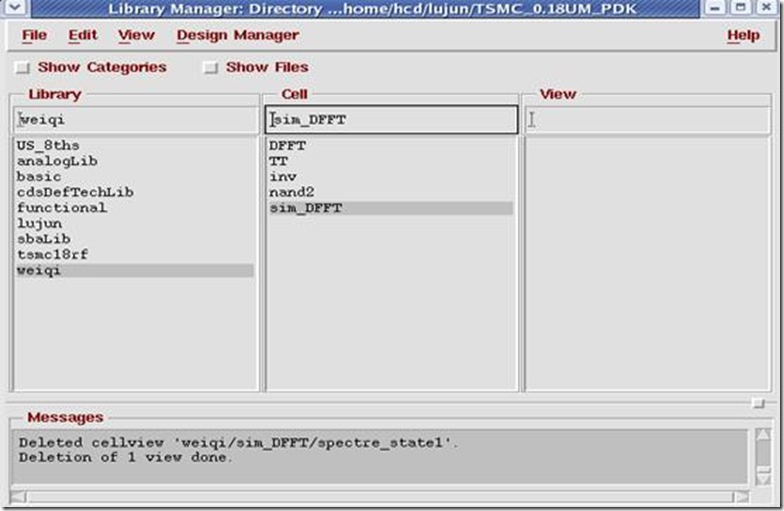Click the Library name input field
The image size is (784, 511).
pyautogui.click(x=135, y=120)
